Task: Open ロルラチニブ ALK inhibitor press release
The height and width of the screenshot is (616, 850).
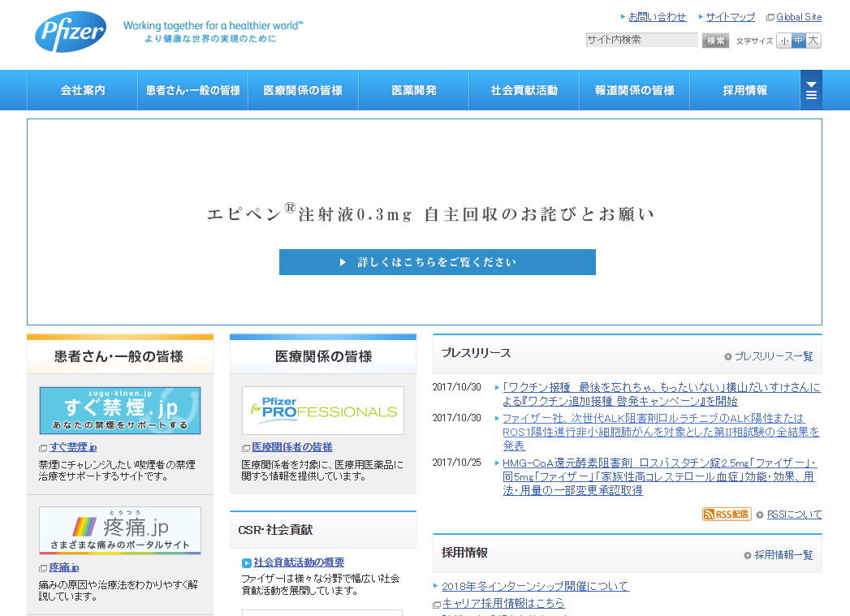Action: (661, 432)
